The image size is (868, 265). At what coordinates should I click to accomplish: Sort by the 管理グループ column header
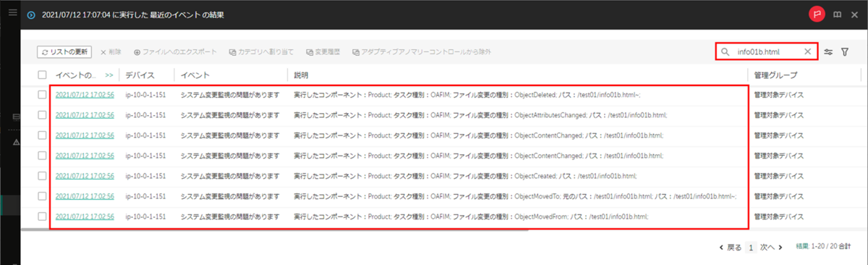(x=775, y=75)
